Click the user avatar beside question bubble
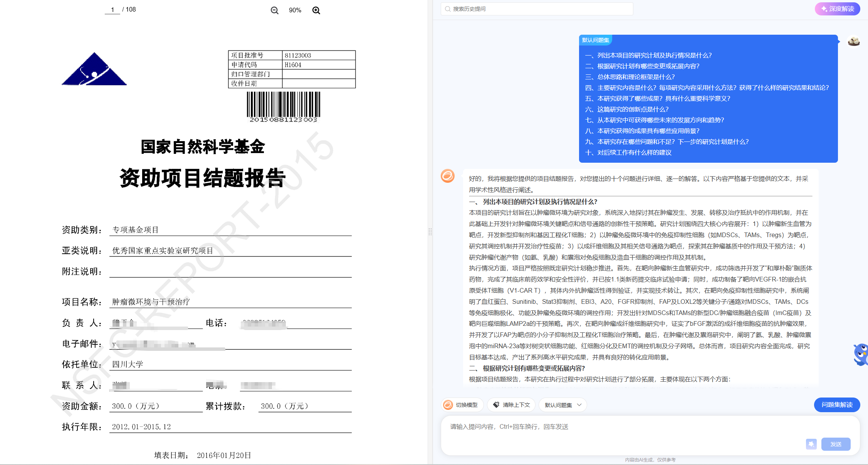 [x=853, y=41]
